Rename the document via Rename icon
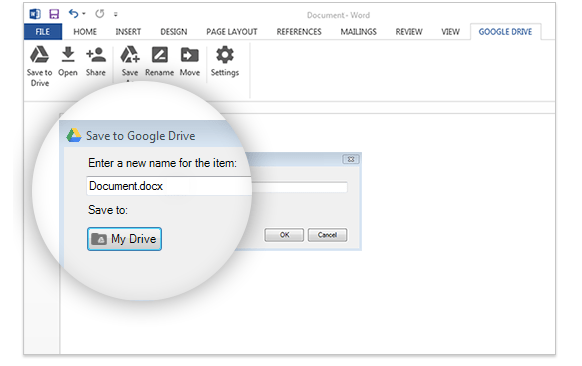582x366 pixels. tap(160, 55)
